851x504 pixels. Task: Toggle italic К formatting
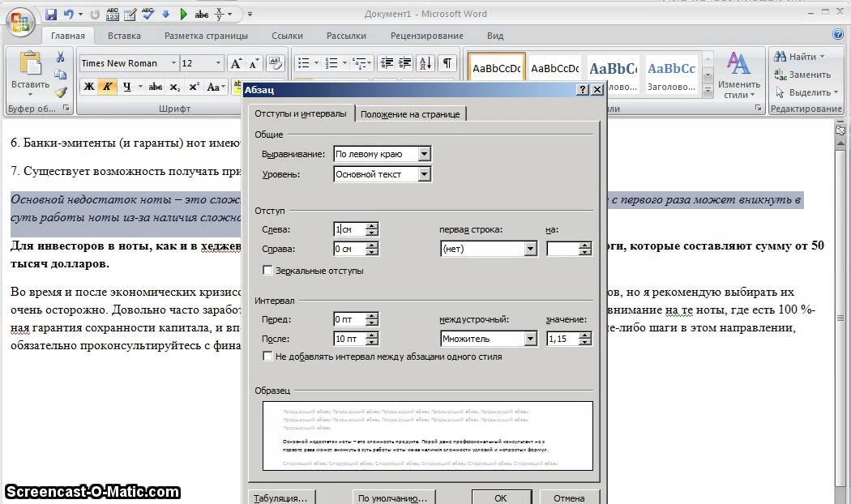click(108, 87)
